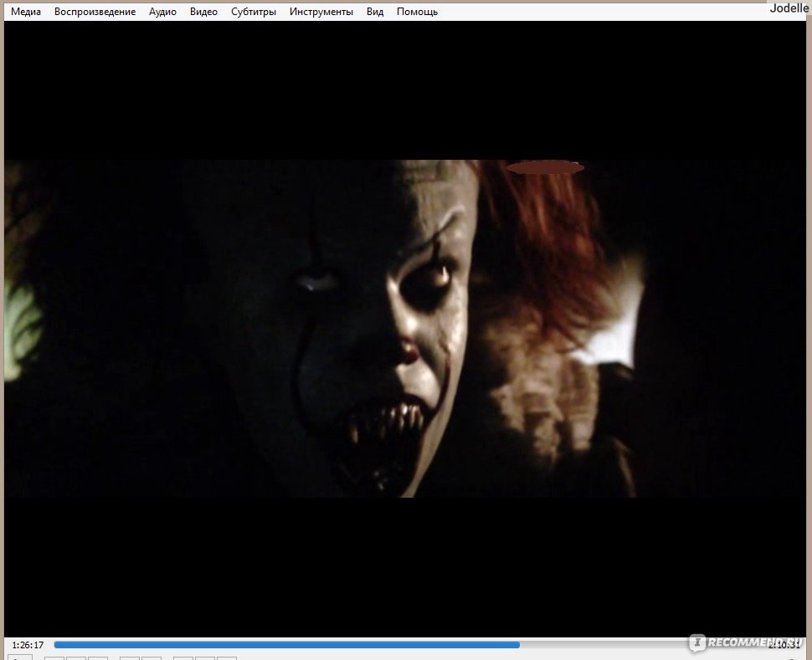This screenshot has height=660, width=812.
Task: Open the Аудио menu
Action: click(162, 12)
